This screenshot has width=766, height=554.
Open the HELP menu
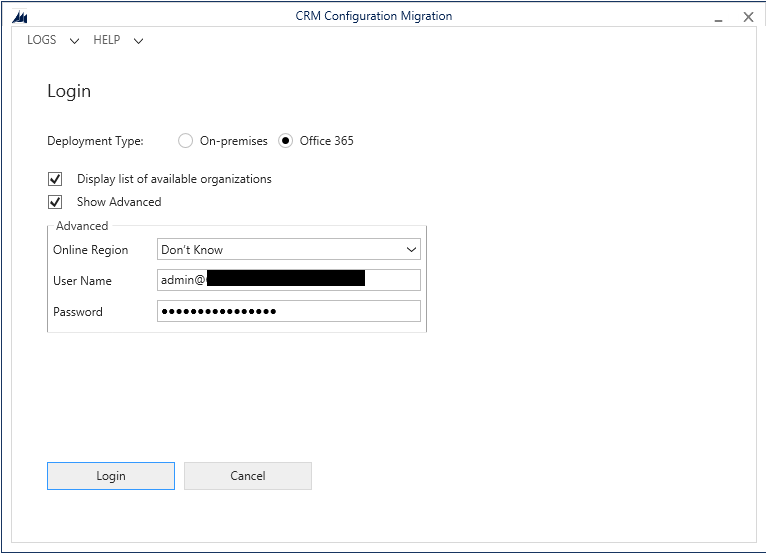tap(106, 40)
